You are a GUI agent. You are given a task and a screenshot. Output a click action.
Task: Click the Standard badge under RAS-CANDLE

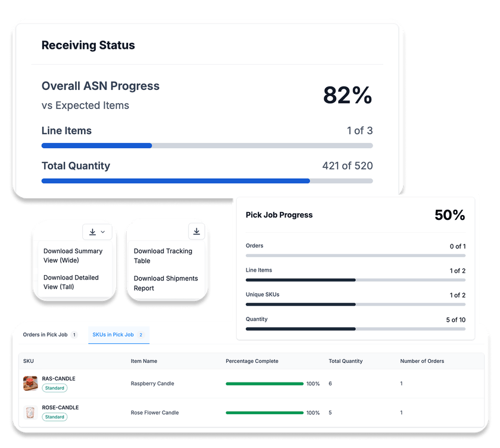point(54,388)
